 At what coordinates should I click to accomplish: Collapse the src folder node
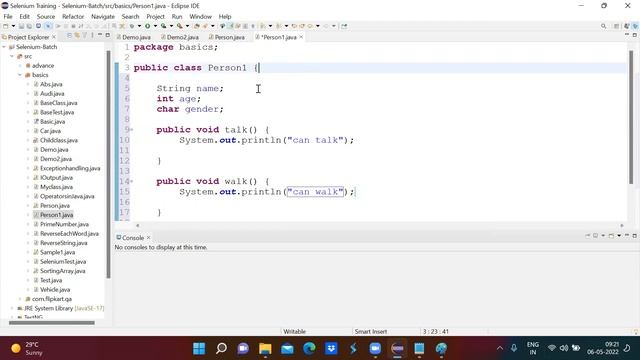pyautogui.click(x=12, y=56)
